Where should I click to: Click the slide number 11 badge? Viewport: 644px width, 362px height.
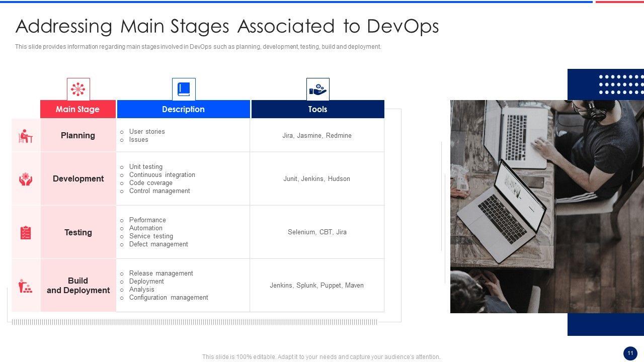click(x=630, y=353)
